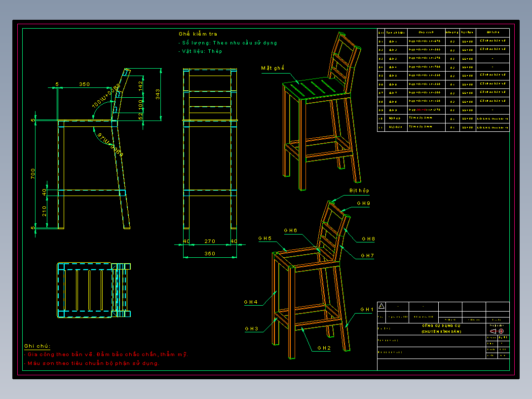Select the GH7 callout on the isometric view
The height and width of the screenshot is (399, 532).
367,256
